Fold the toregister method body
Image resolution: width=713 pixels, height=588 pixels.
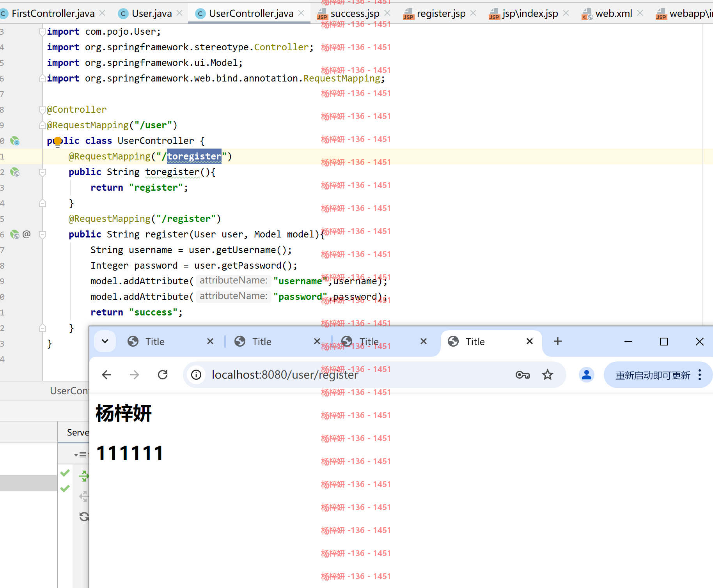click(43, 172)
